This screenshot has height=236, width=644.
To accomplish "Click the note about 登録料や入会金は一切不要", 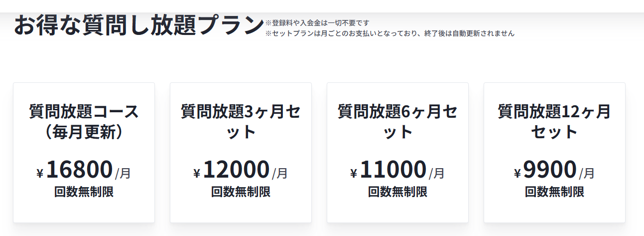I will pos(317,23).
